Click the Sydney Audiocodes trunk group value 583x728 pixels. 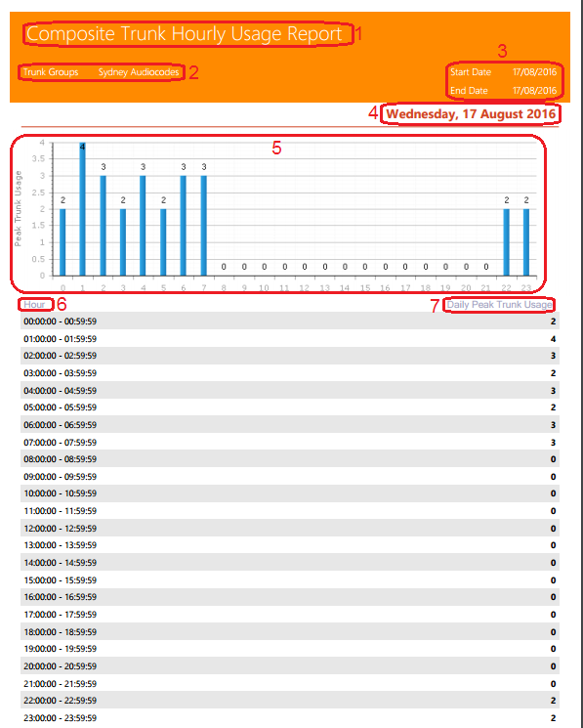click(x=139, y=72)
